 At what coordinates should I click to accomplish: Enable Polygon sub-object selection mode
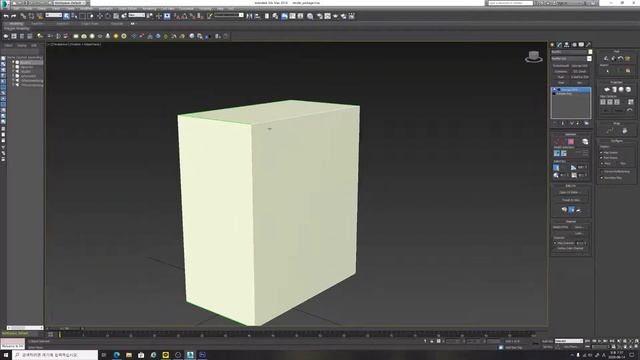[571, 141]
